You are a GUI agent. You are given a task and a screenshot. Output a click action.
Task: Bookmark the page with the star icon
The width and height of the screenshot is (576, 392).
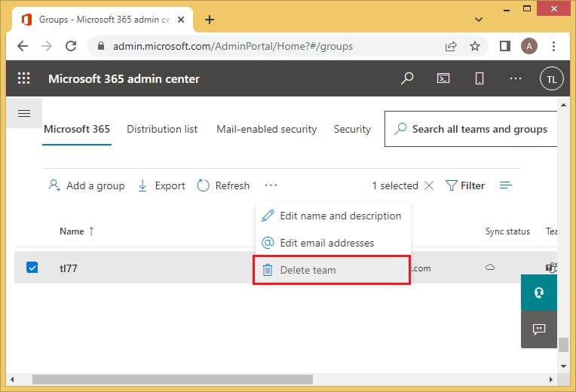[x=475, y=46]
